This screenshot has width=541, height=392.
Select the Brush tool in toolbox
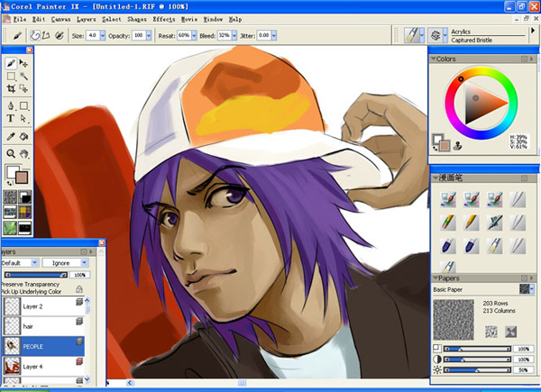click(11, 64)
